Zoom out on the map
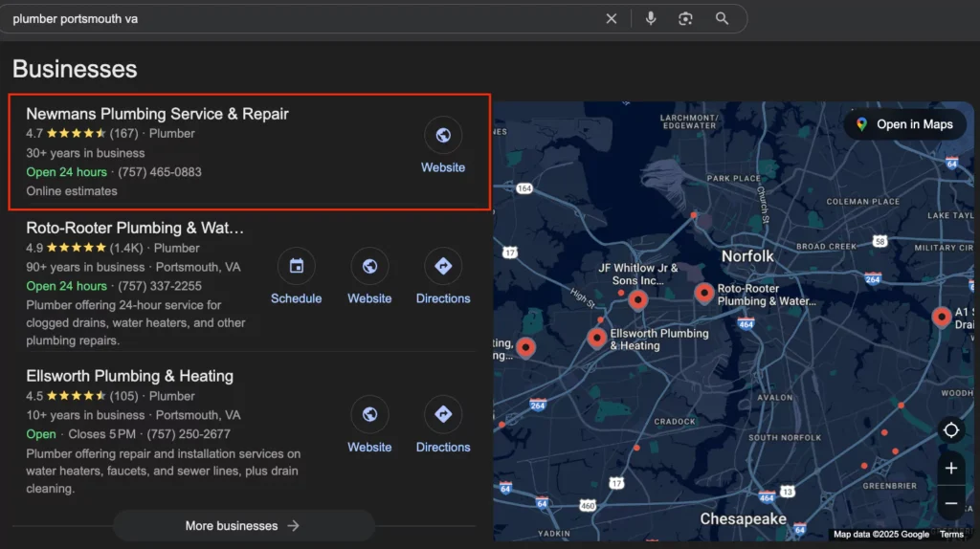This screenshot has width=980, height=549. (951, 503)
